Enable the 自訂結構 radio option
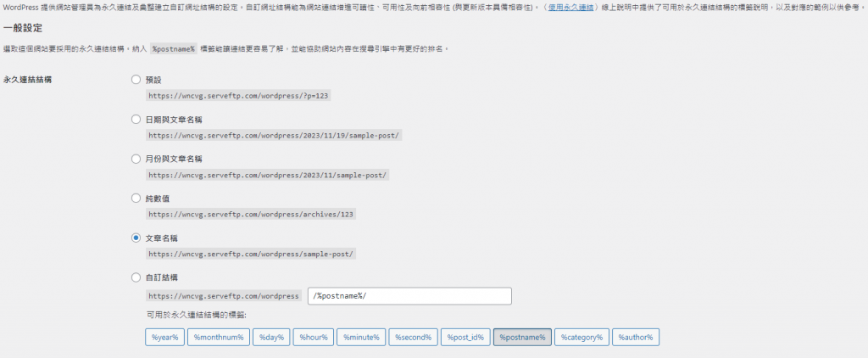This screenshot has height=358, width=868. click(136, 277)
